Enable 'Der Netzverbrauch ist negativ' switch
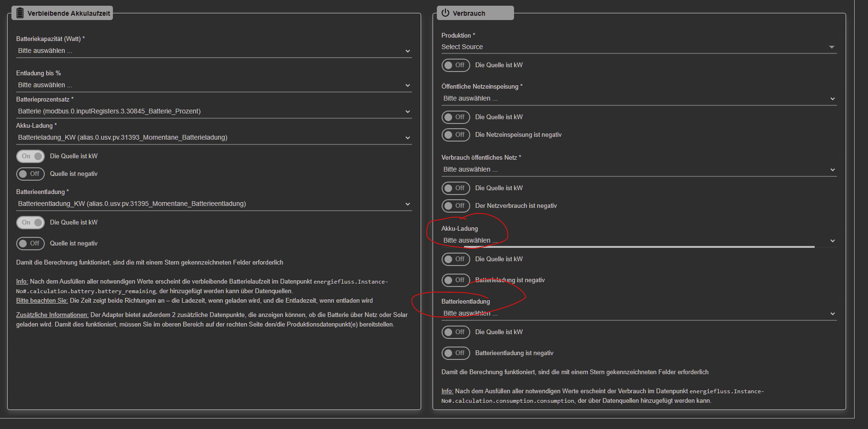The image size is (868, 429). click(456, 206)
